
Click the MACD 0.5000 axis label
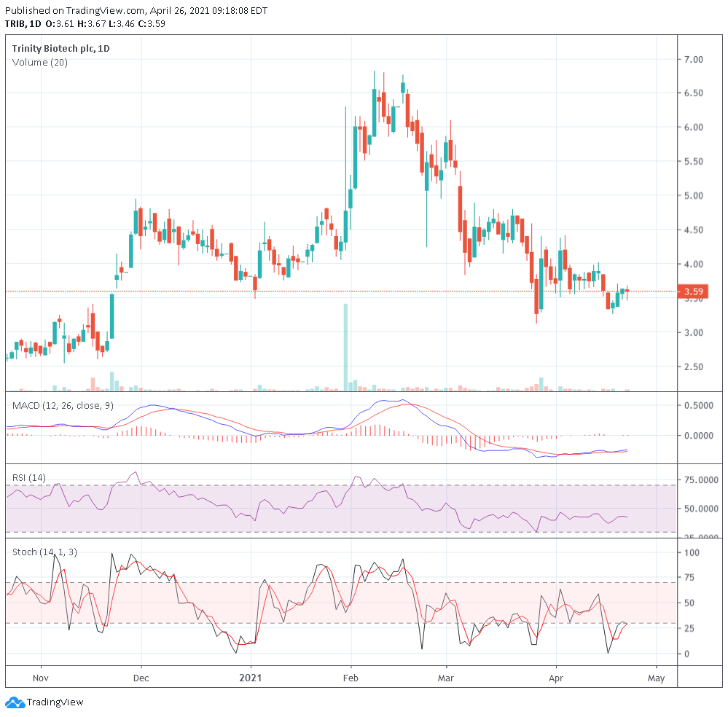[699, 405]
